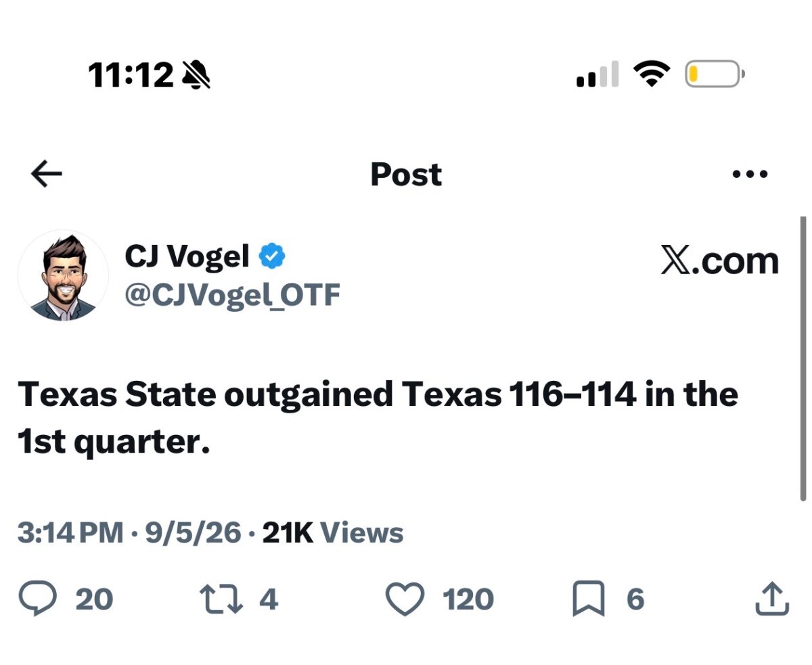The height and width of the screenshot is (665, 812).
Task: Tap the repost arrows icon
Action: 221,599
